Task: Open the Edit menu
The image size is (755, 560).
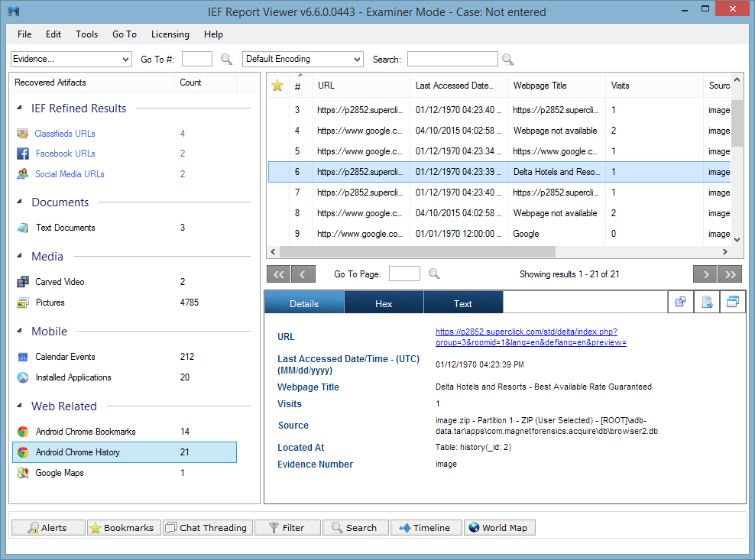Action: pos(53,34)
